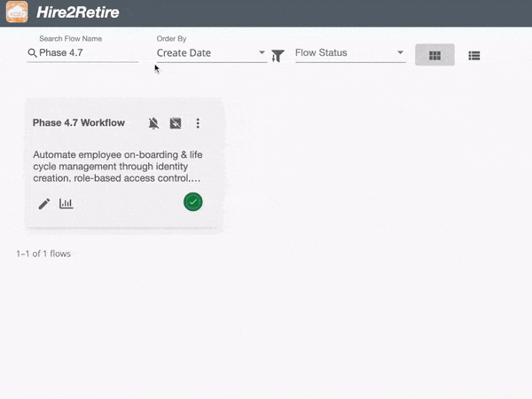Switch to grid view

[x=434, y=55]
